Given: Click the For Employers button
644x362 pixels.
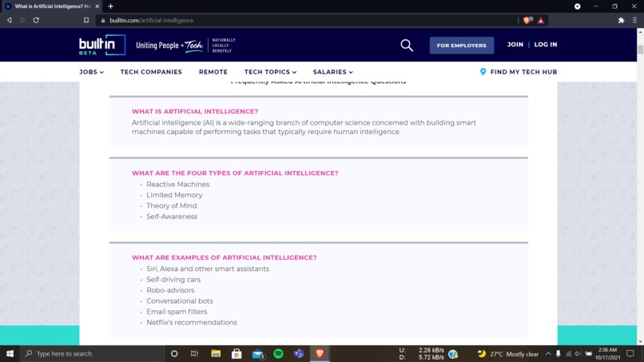Looking at the screenshot, I should [x=462, y=46].
